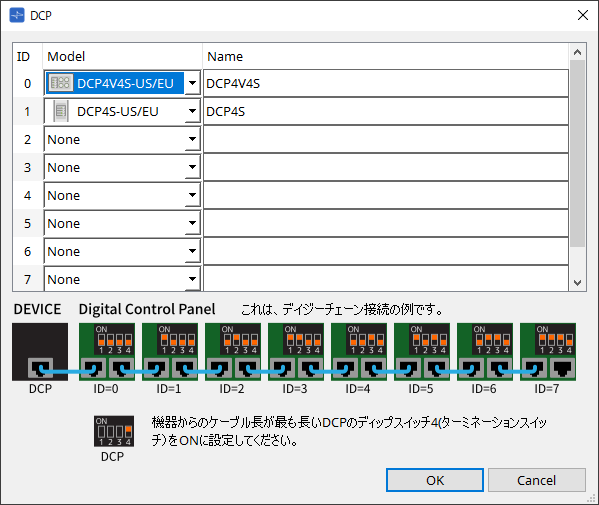
Task: Expand the Model dropdown for ID 2
Action: pos(192,139)
